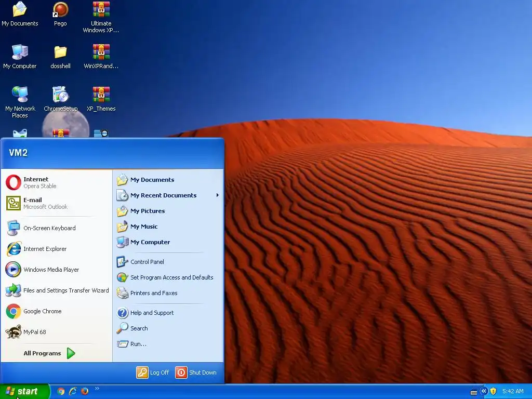Screen dimensions: 532x399
Task: Launch Internet Explorer from Quick Launch
Action: pos(73,391)
